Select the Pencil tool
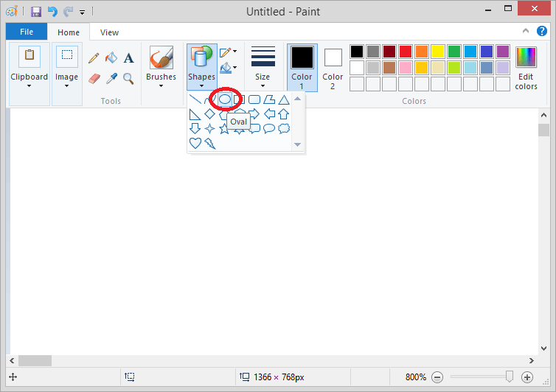556x392 pixels. tap(94, 57)
